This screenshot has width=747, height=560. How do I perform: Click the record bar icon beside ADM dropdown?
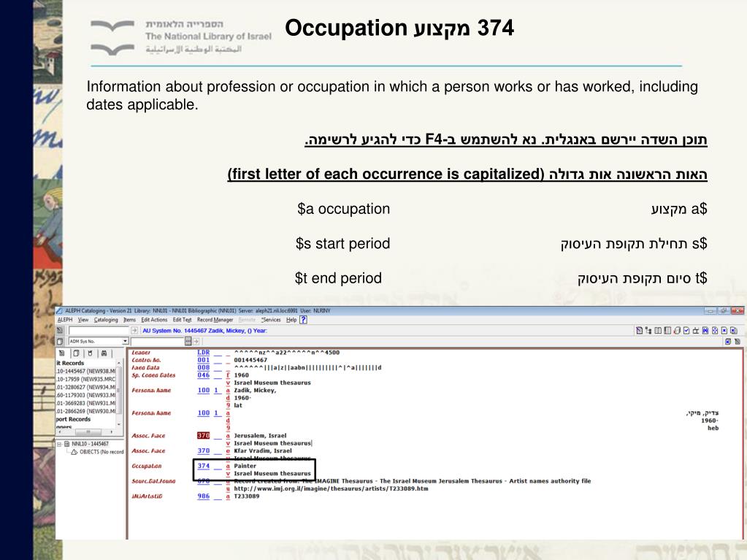pos(60,342)
